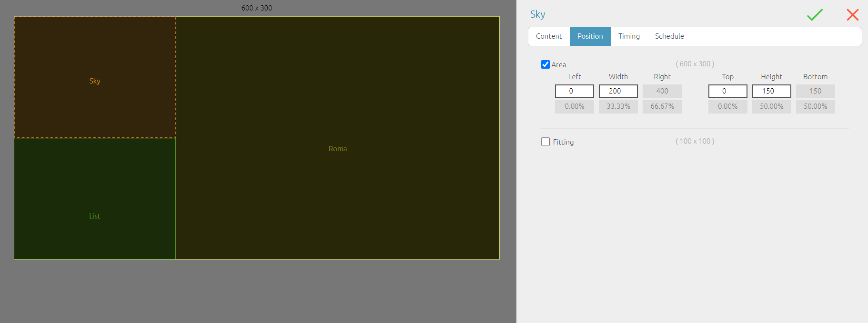The height and width of the screenshot is (323, 868).
Task: Open the Content tab
Action: 549,36
